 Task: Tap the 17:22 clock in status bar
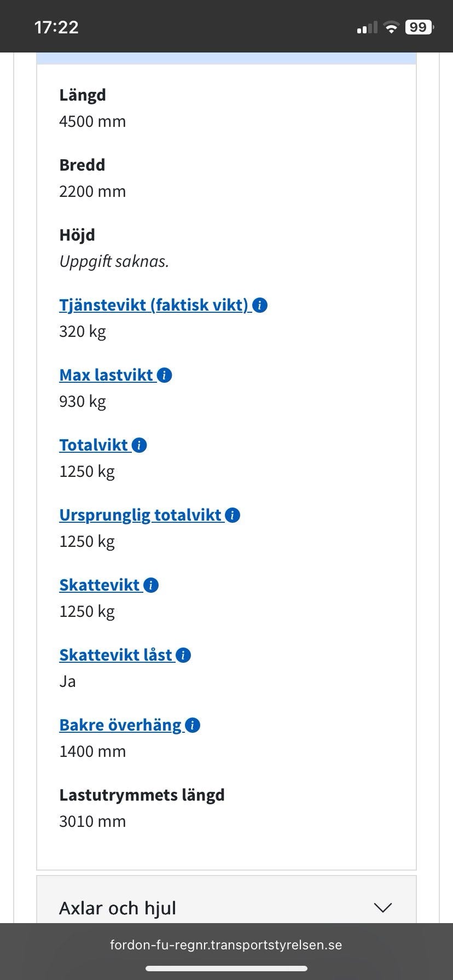56,27
